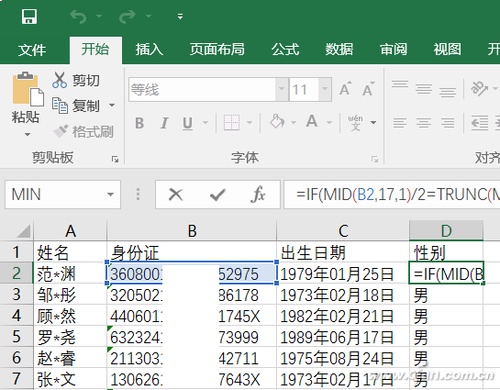Click the Paste clipboard icon
The height and width of the screenshot is (390, 500).
click(x=27, y=89)
